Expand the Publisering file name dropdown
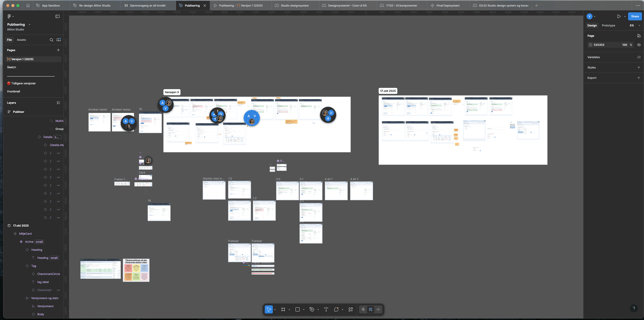This screenshot has height=320, width=644. click(30, 24)
